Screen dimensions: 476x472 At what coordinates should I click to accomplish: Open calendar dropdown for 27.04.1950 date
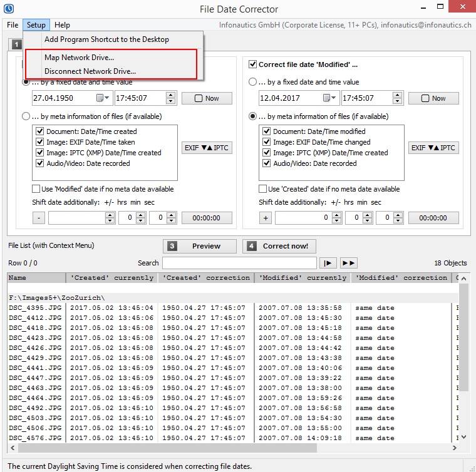coord(103,98)
